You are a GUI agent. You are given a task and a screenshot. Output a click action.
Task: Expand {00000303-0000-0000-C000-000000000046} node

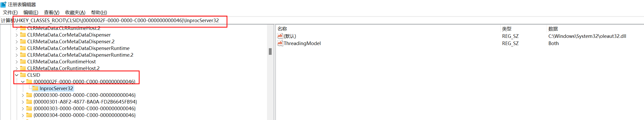[x=23, y=109]
